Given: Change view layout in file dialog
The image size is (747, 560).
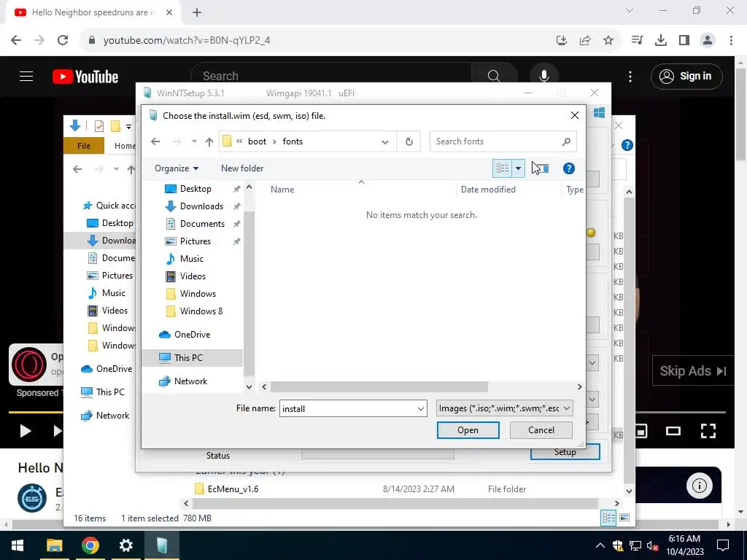Looking at the screenshot, I should click(x=502, y=168).
